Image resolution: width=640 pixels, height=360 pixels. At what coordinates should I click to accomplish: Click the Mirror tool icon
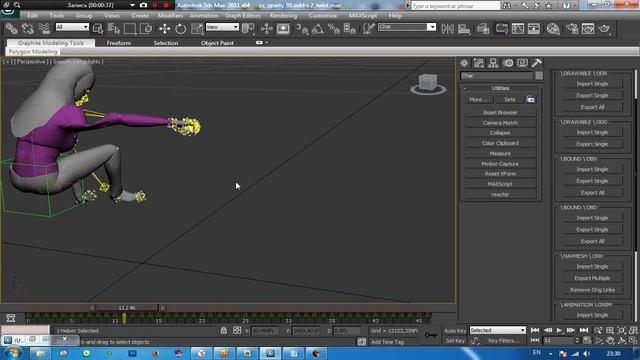point(448,29)
